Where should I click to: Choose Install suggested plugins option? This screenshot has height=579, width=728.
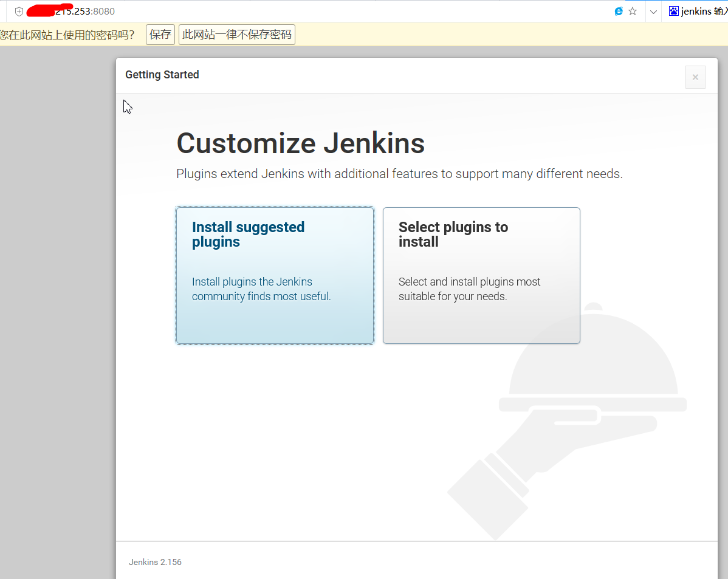(x=275, y=275)
